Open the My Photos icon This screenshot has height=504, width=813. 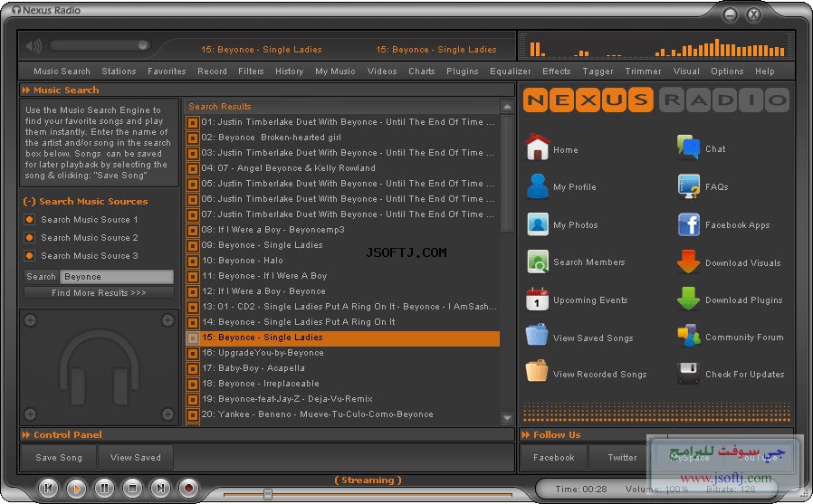tap(538, 224)
